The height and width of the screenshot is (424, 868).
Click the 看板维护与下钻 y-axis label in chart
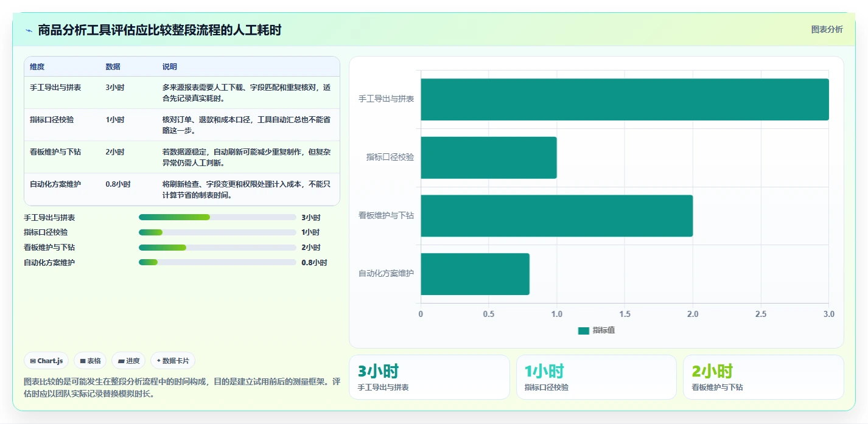(x=387, y=215)
